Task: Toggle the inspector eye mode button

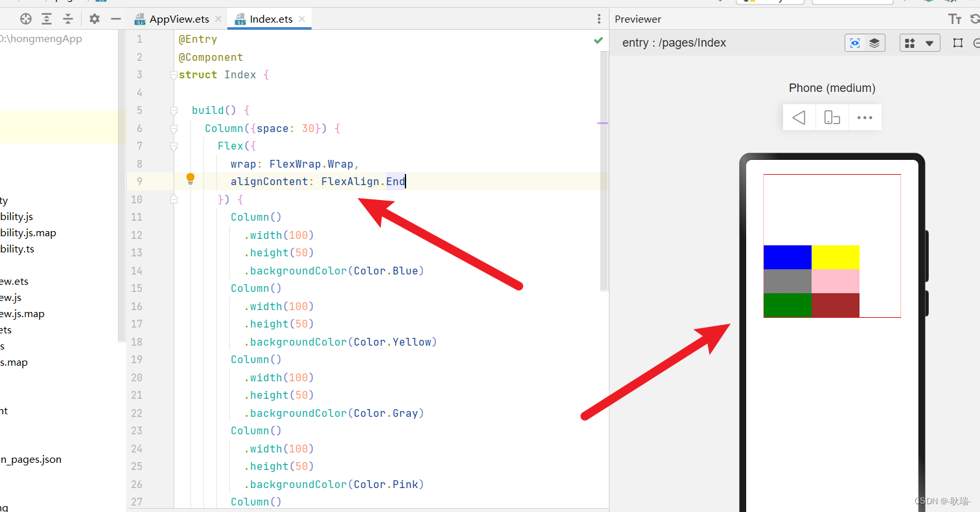Action: point(855,43)
